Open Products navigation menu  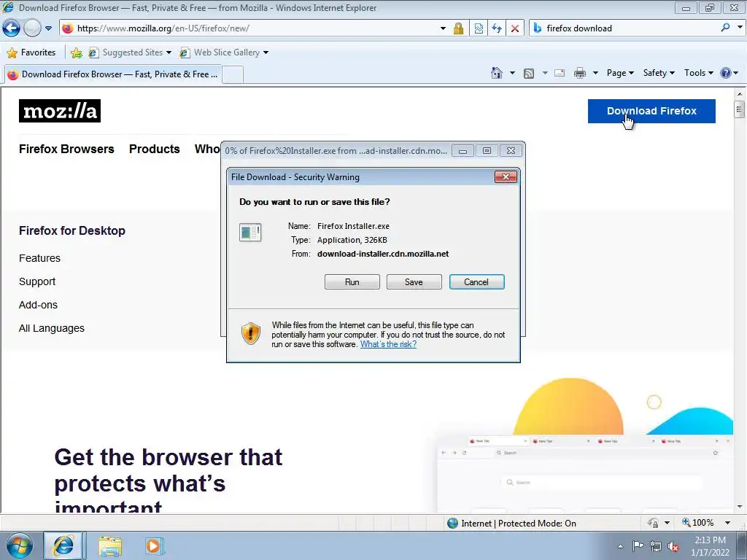155,149
